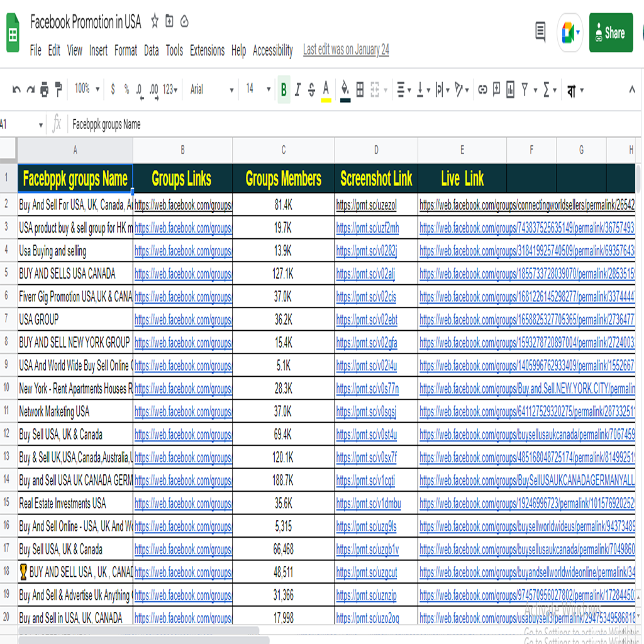Open the Google Sheets home icon

pyautogui.click(x=13, y=33)
